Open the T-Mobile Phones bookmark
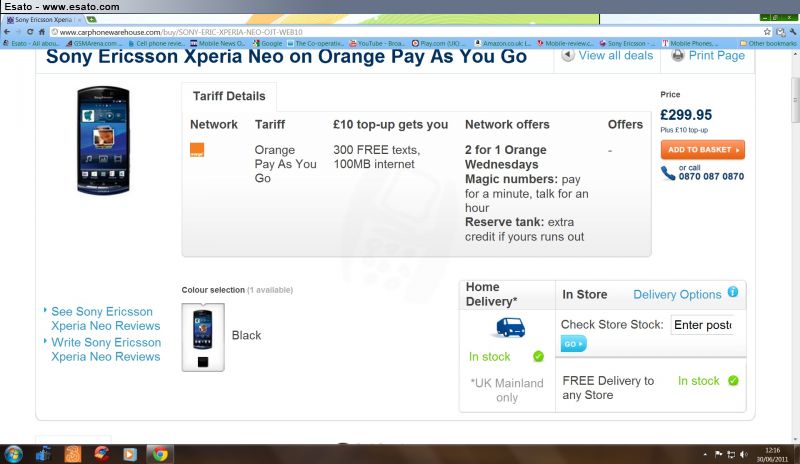Screen dimensions: 800x464 pyautogui.click(x=690, y=43)
